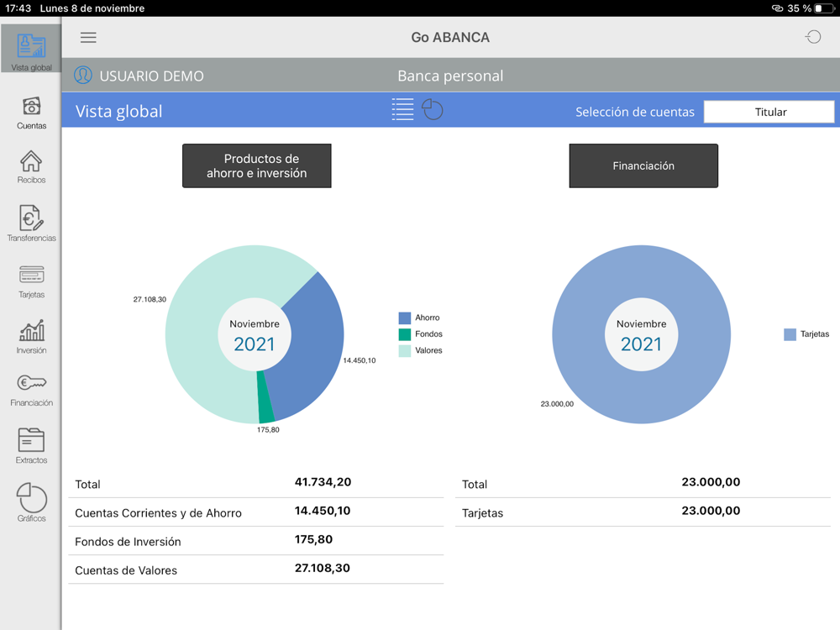840x630 pixels.
Task: Click USUARIO DEMO name
Action: 151,76
